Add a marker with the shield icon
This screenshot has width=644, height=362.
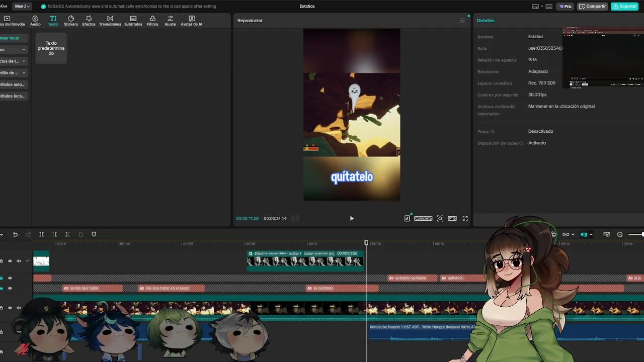click(94, 234)
